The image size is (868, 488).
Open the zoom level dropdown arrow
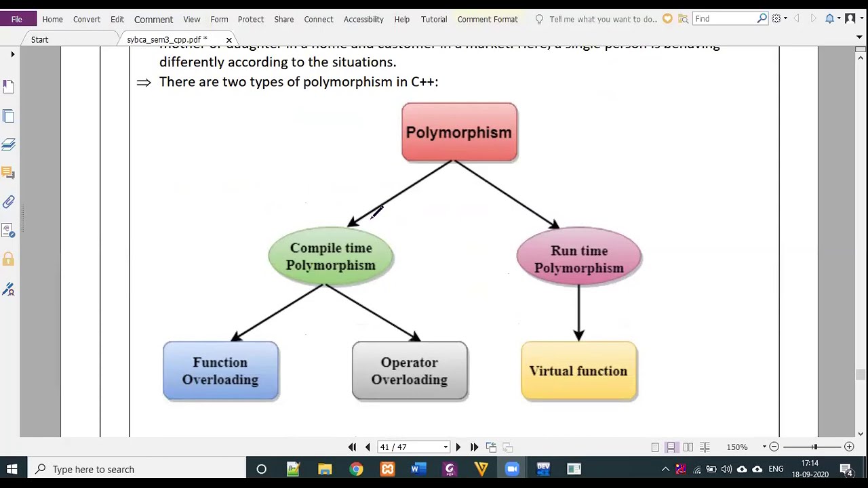click(764, 447)
